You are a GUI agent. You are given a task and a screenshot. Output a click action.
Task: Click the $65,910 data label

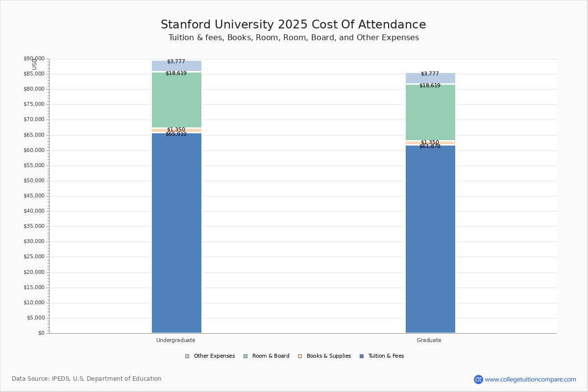click(176, 134)
